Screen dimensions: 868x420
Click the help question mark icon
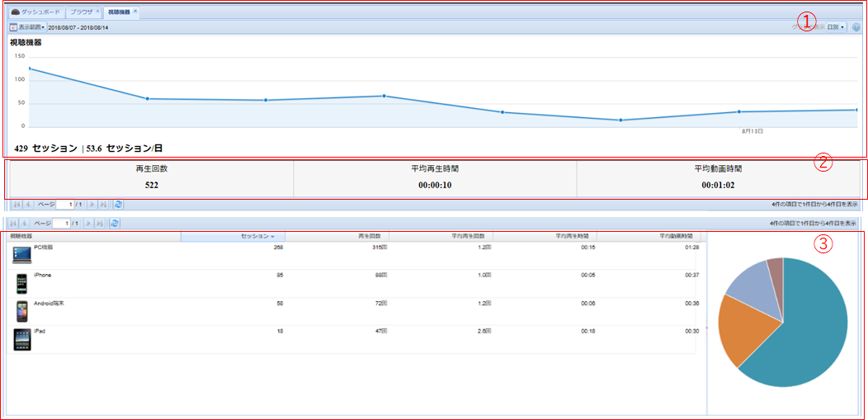coord(856,27)
